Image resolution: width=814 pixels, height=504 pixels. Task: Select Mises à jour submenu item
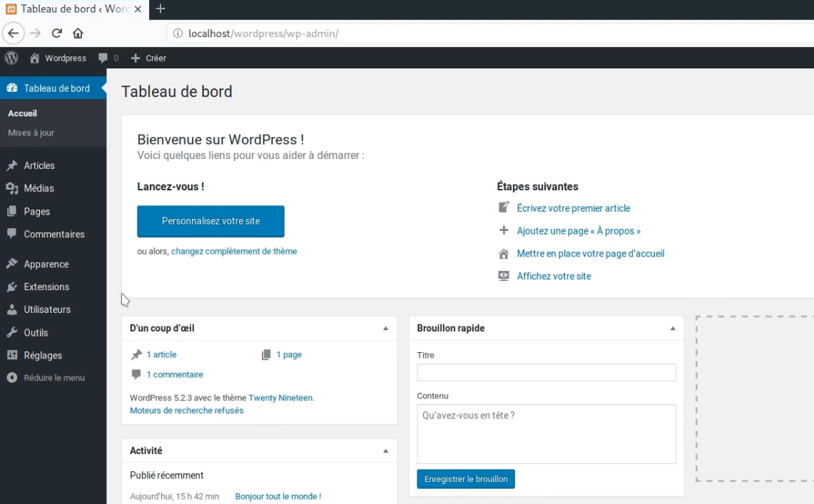click(31, 133)
